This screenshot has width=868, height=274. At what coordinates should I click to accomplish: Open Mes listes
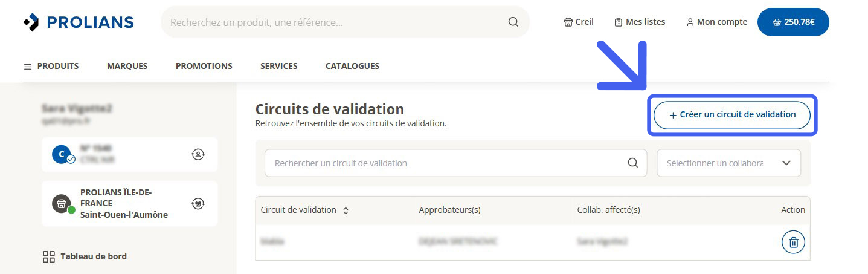(x=640, y=22)
